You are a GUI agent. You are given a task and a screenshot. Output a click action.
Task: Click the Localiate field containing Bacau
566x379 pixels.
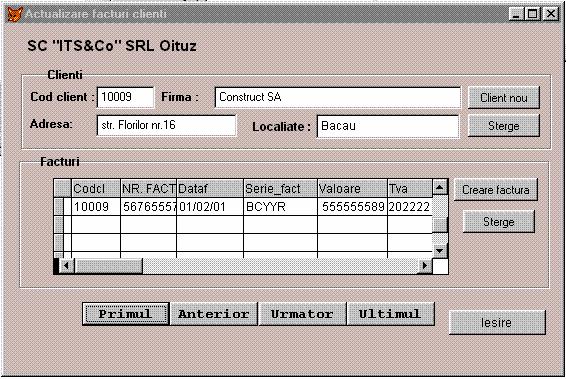388,126
